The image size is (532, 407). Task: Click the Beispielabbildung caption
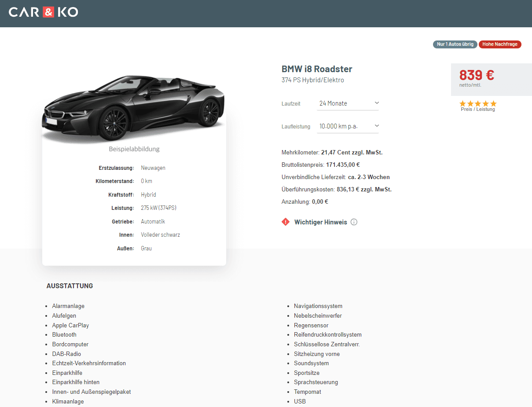click(x=134, y=149)
